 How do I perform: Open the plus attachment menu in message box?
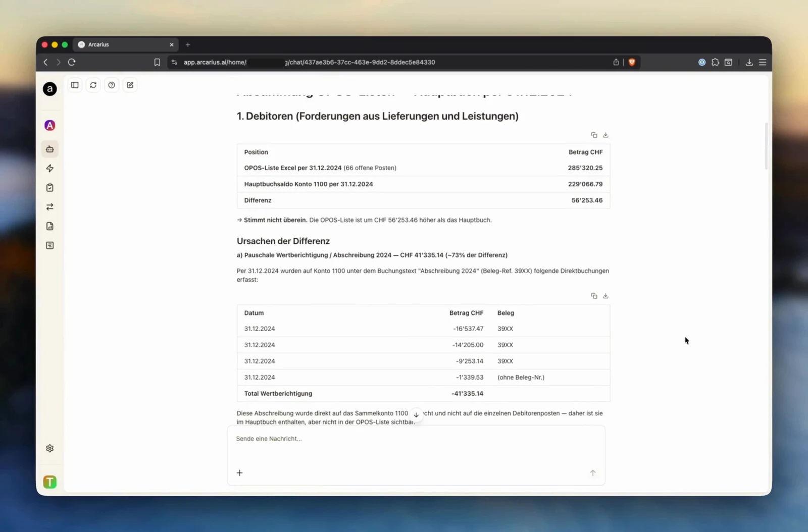pos(240,473)
